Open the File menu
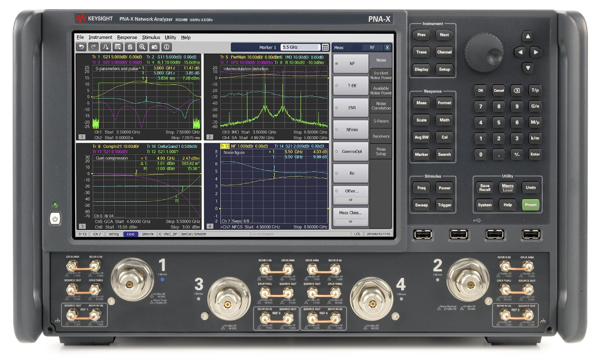 coord(80,37)
